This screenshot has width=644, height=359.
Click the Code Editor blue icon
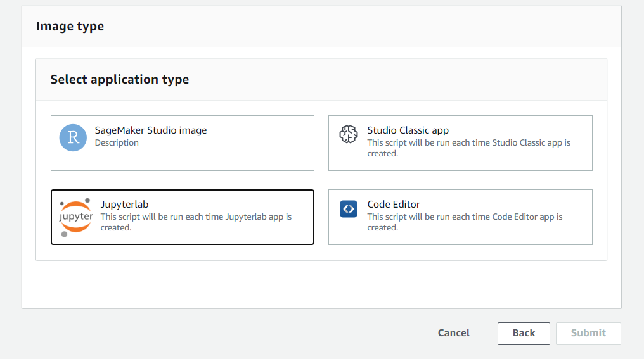pos(349,209)
